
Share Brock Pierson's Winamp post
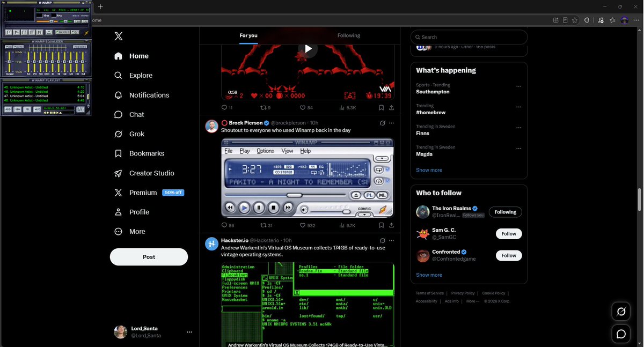(x=391, y=226)
